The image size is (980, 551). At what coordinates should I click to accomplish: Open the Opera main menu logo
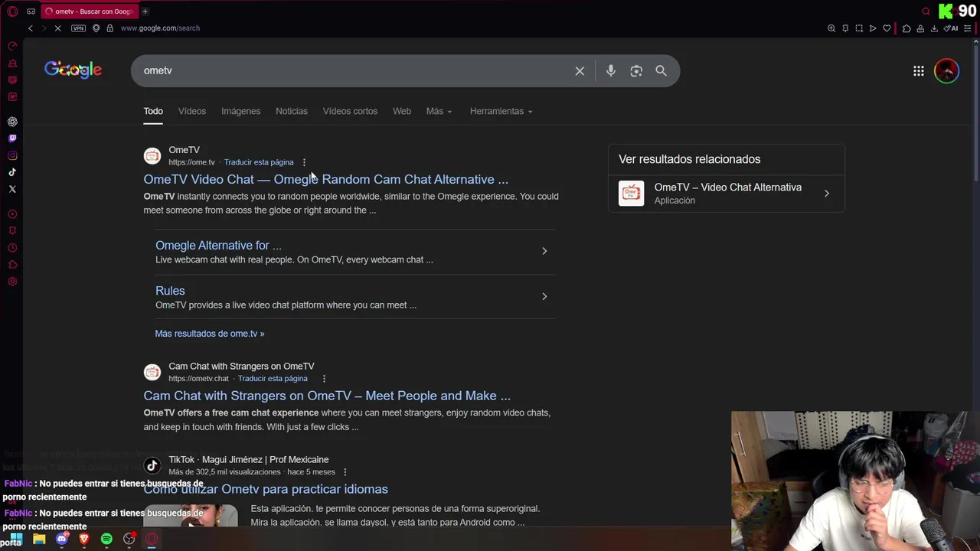pos(12,11)
